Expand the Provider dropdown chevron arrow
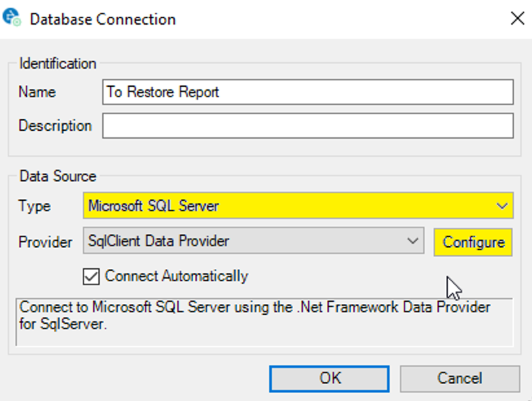 (x=413, y=242)
